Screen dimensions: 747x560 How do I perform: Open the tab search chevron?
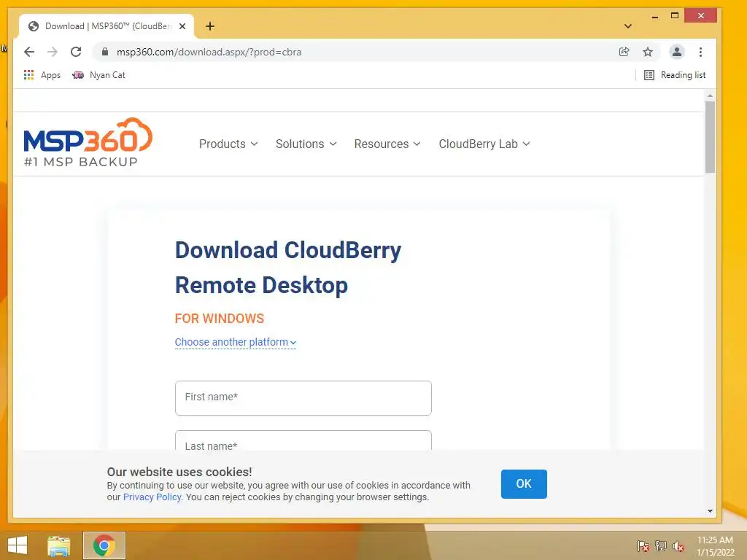tap(628, 26)
